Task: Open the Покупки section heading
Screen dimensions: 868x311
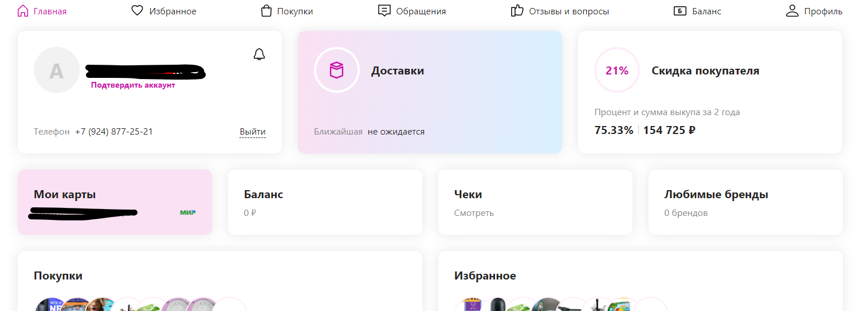Action: (58, 276)
